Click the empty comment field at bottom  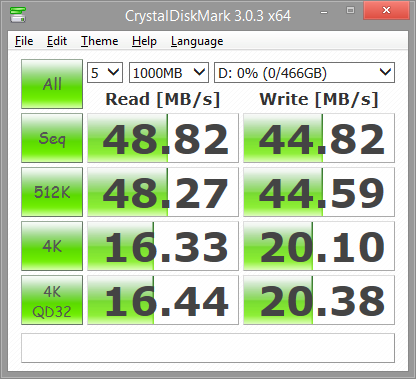click(208, 348)
